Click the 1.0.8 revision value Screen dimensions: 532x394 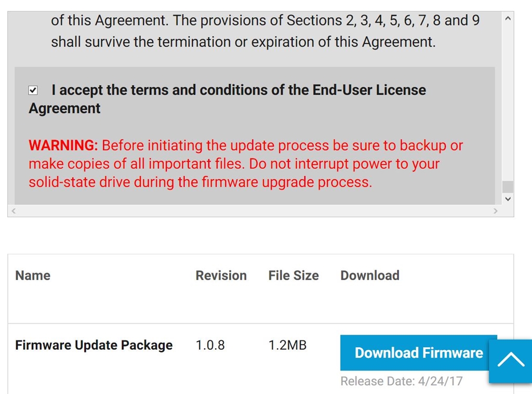click(x=210, y=345)
